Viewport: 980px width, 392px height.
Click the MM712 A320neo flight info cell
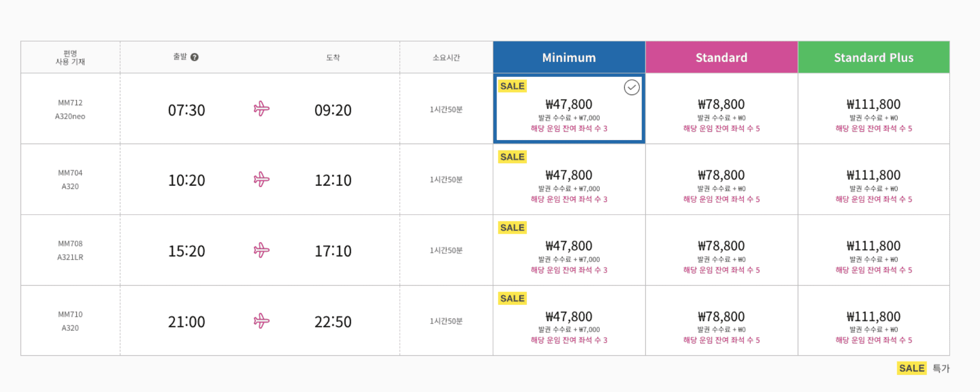click(x=70, y=109)
